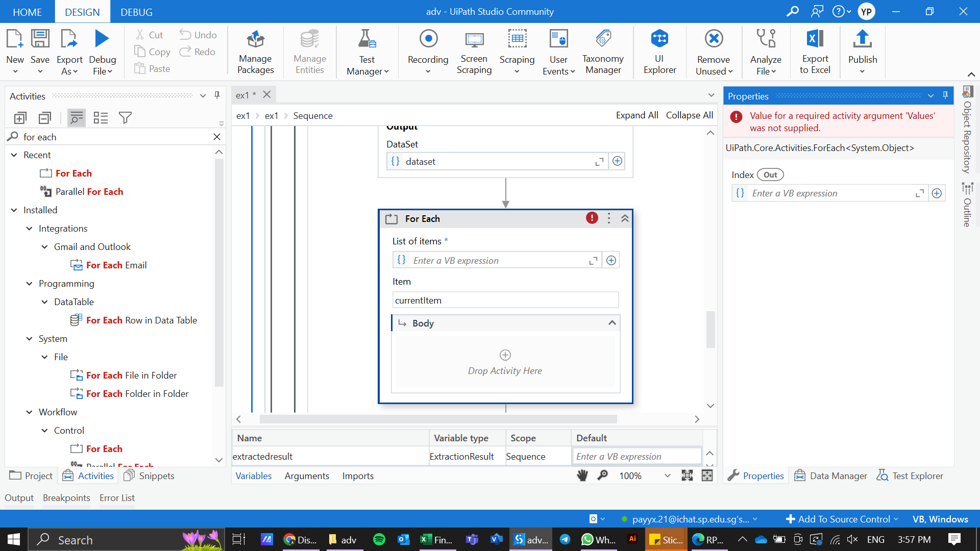The width and height of the screenshot is (980, 551).
Task: Publish the project
Action: [863, 52]
